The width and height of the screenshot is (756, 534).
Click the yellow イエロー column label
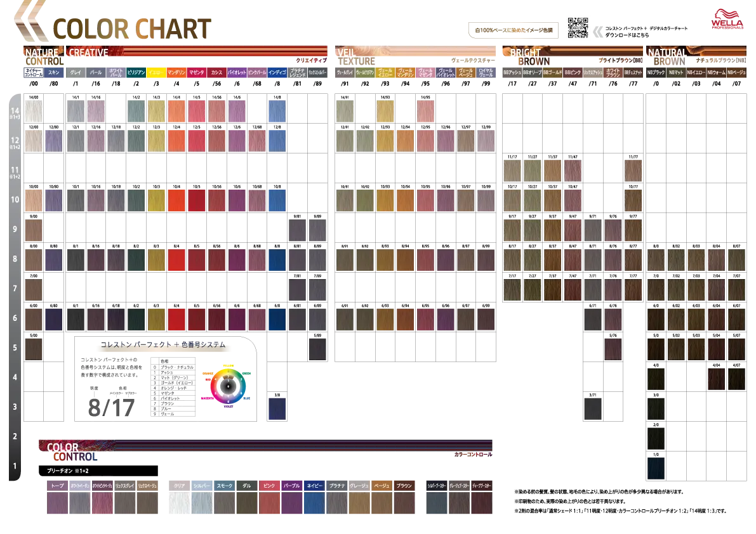[156, 73]
